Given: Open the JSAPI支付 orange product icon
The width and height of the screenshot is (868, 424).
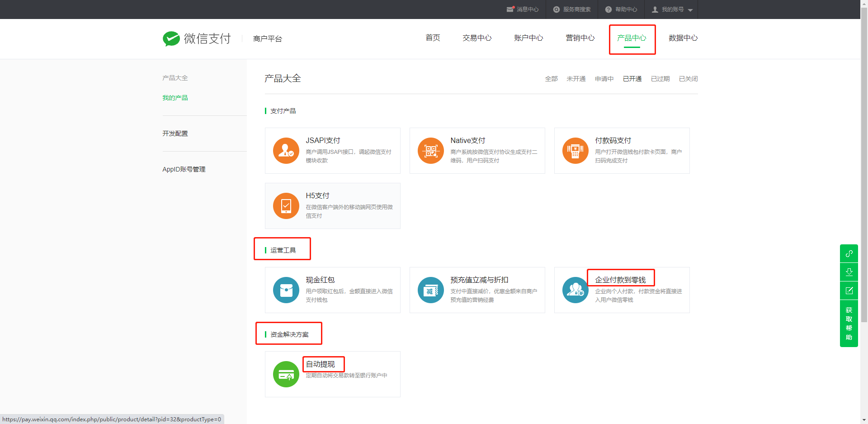Looking at the screenshot, I should point(286,151).
